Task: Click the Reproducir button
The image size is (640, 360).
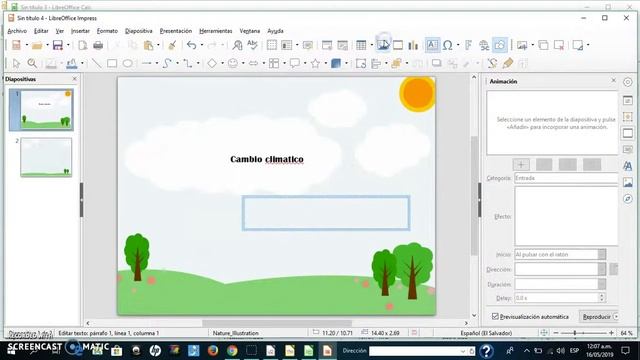Action: (596, 317)
